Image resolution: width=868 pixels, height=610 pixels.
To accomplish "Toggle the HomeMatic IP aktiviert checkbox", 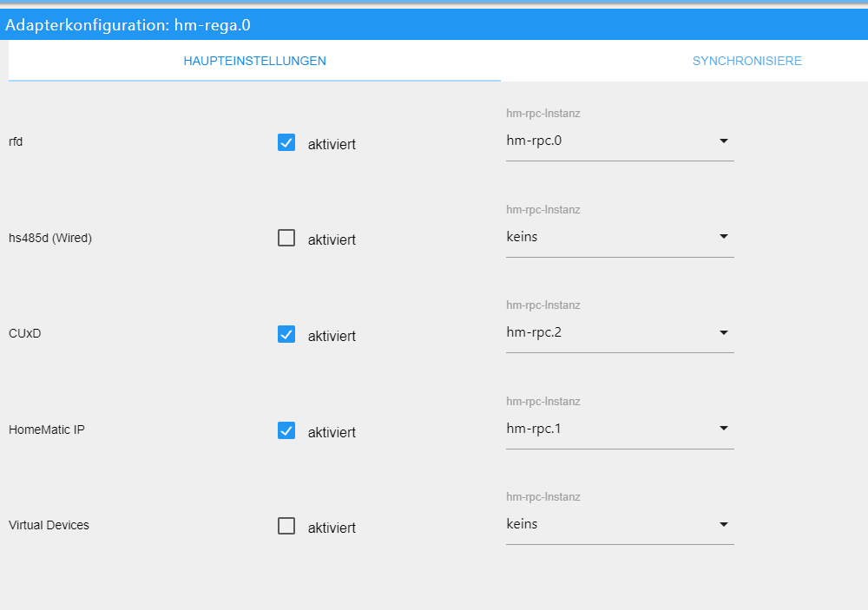I will pos(286,430).
